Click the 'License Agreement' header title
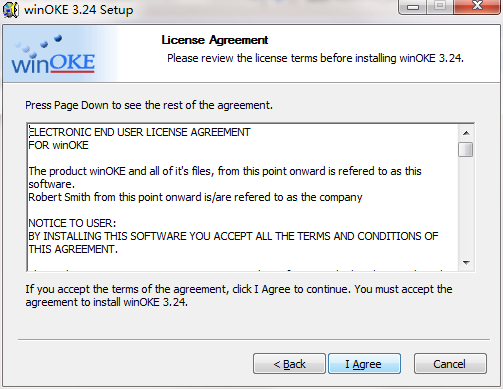Screen dimensions: 503x389 [x=215, y=40]
